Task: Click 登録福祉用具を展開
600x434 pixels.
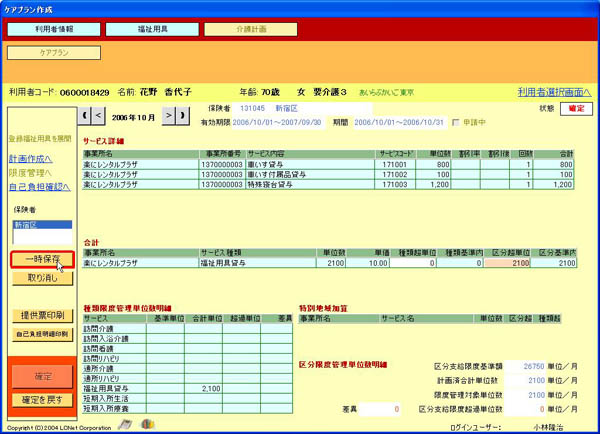Action: click(40, 139)
